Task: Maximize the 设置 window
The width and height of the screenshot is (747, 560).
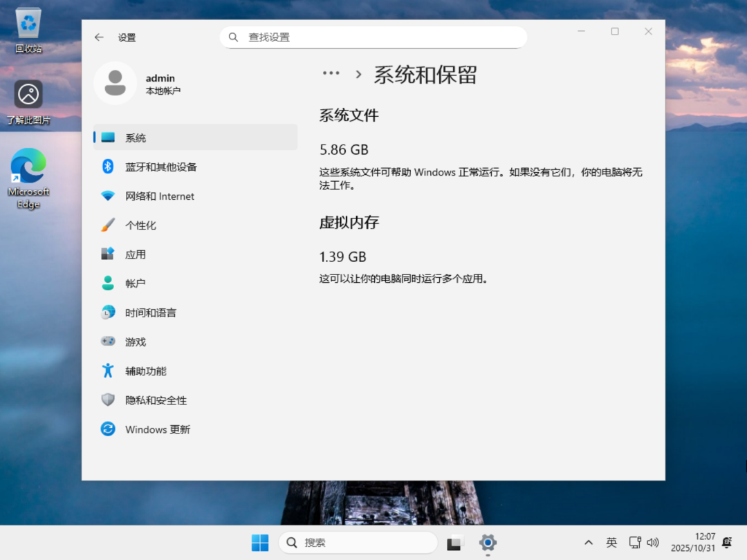Action: point(615,31)
